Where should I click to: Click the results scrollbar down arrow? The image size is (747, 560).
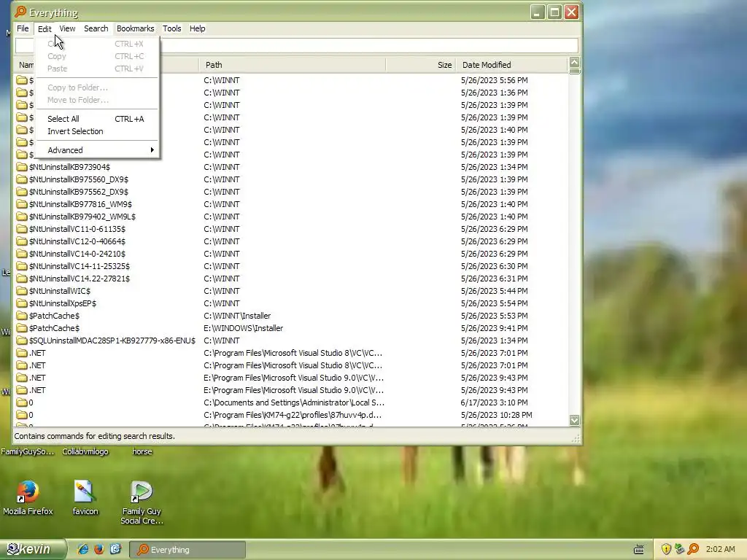pos(575,420)
